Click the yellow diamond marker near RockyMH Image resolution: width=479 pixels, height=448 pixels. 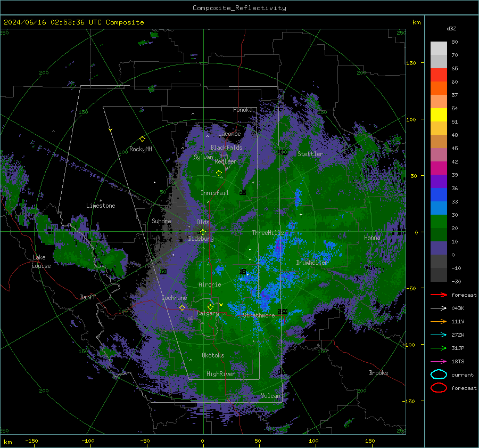(142, 139)
